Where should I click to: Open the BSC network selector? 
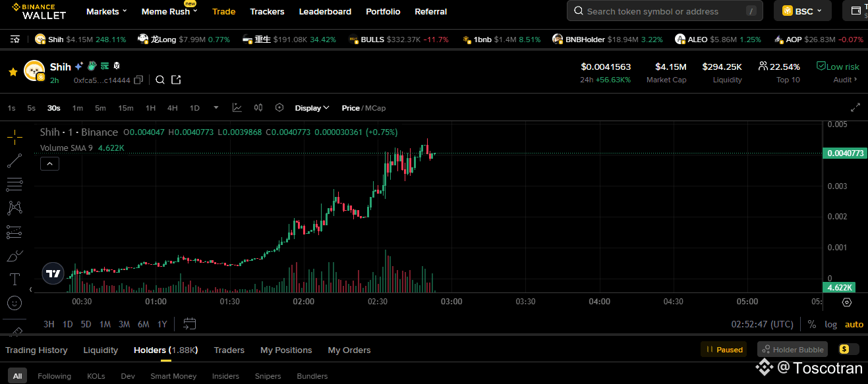[x=802, y=11]
